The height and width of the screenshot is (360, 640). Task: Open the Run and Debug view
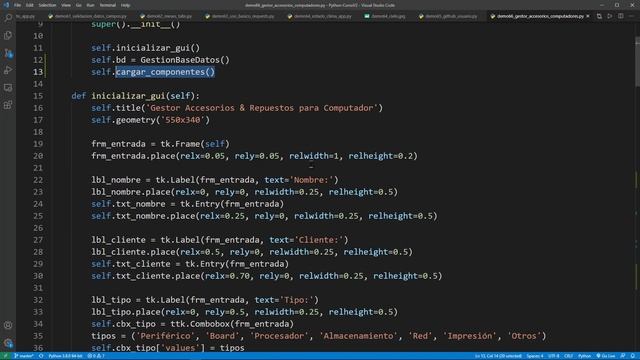[8, 70]
